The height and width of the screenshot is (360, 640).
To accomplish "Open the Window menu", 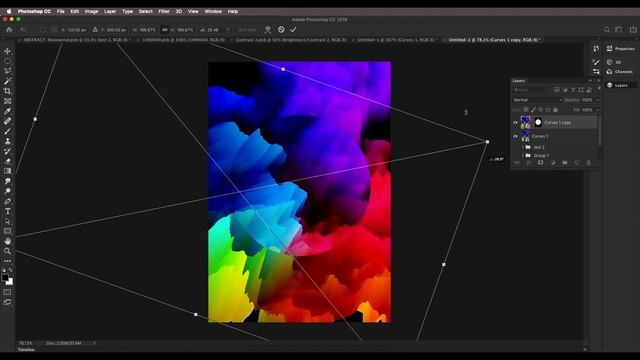I will click(213, 11).
